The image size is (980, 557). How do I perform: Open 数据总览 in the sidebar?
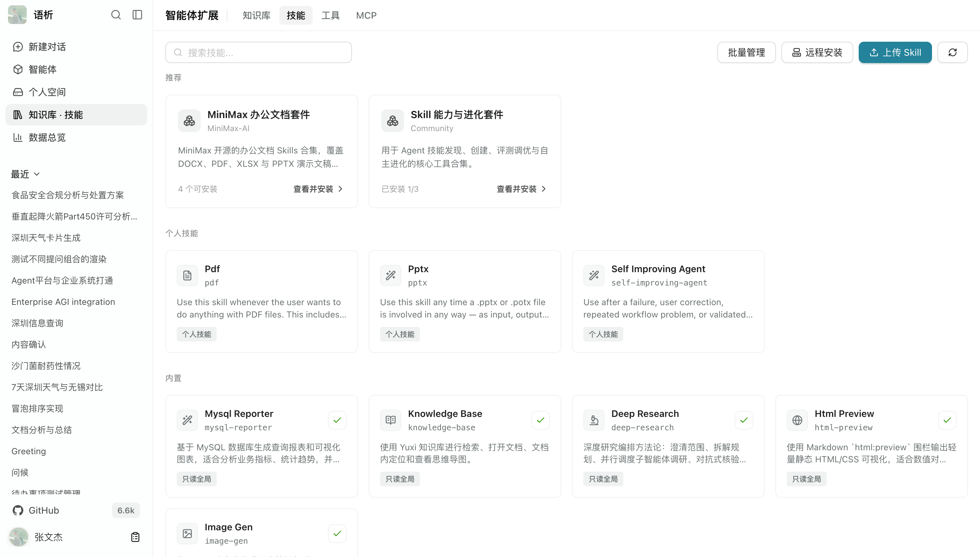[76, 137]
